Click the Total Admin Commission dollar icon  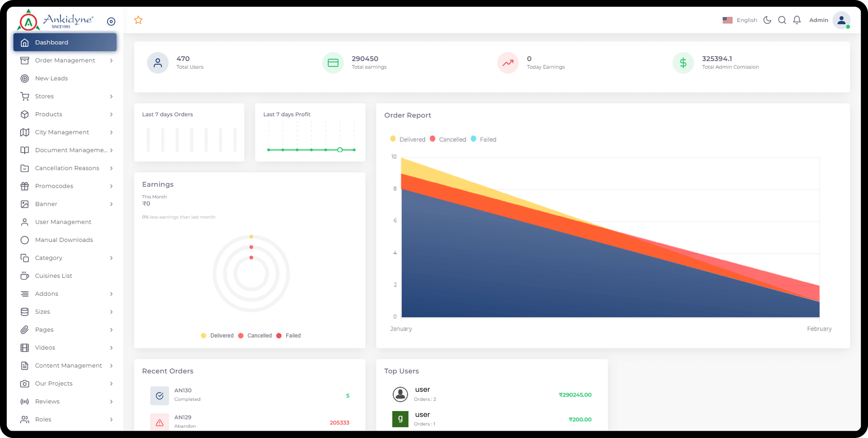click(x=683, y=63)
